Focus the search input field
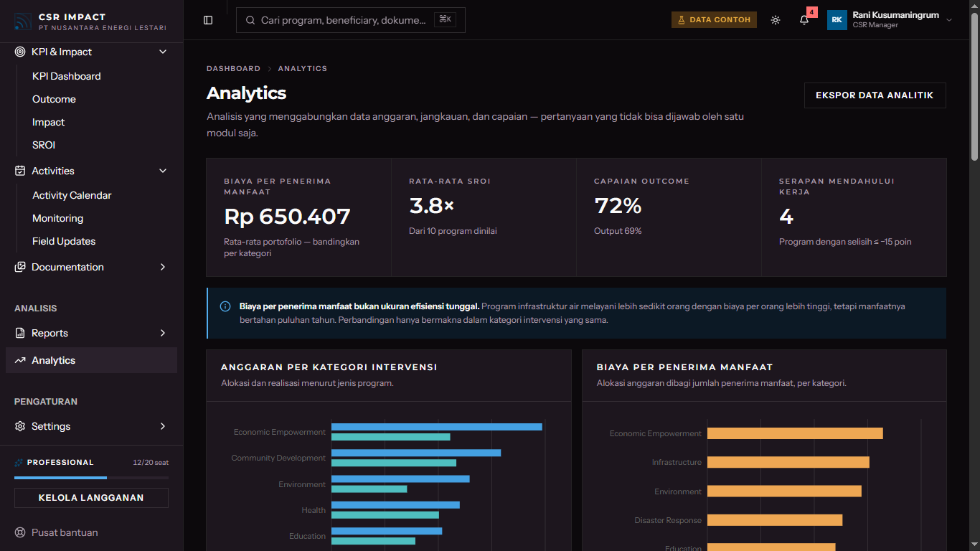This screenshot has height=551, width=980. [351, 20]
